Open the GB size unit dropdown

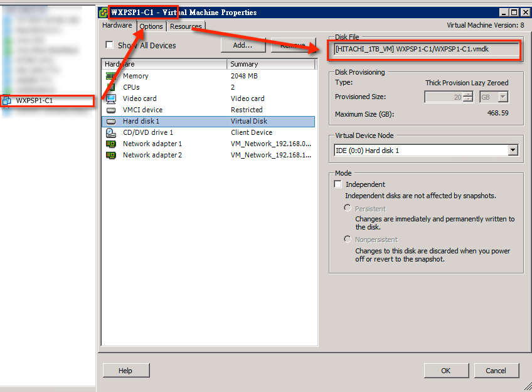[503, 97]
